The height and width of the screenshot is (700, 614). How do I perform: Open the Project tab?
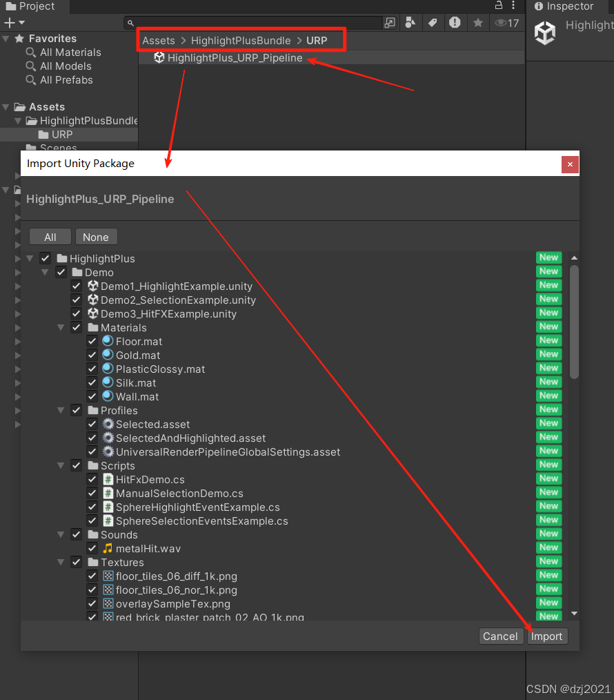point(31,6)
